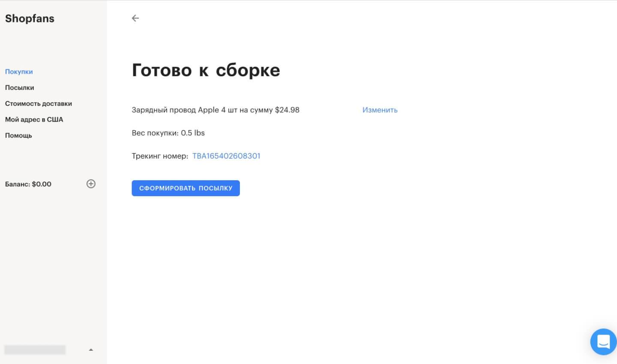Expand the user account menu arrow
Screen dimensions: 617x364
[x=91, y=350]
